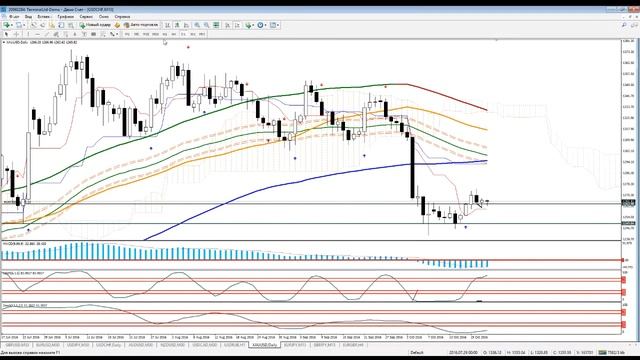Switch timeframe to H4
The height and width of the screenshot is (360, 640).
coord(173,34)
